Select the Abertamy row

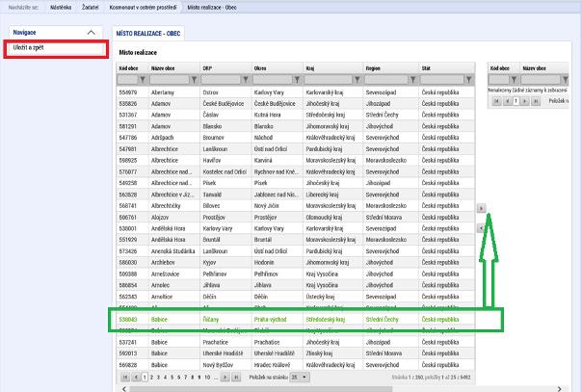(296, 92)
